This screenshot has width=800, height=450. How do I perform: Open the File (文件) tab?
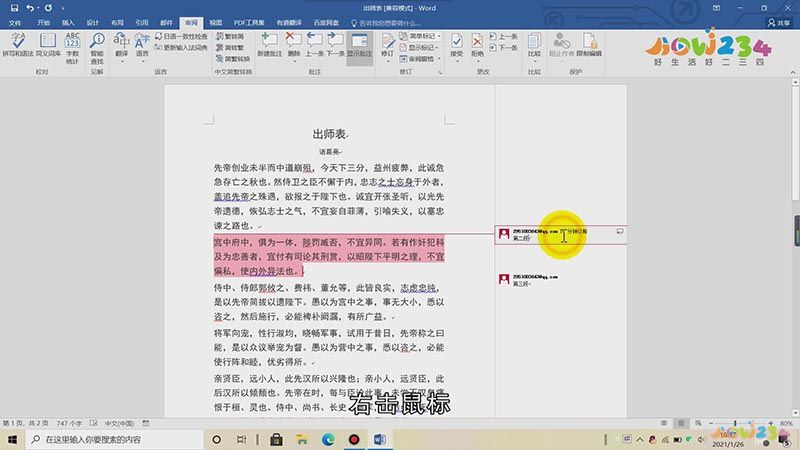point(14,23)
